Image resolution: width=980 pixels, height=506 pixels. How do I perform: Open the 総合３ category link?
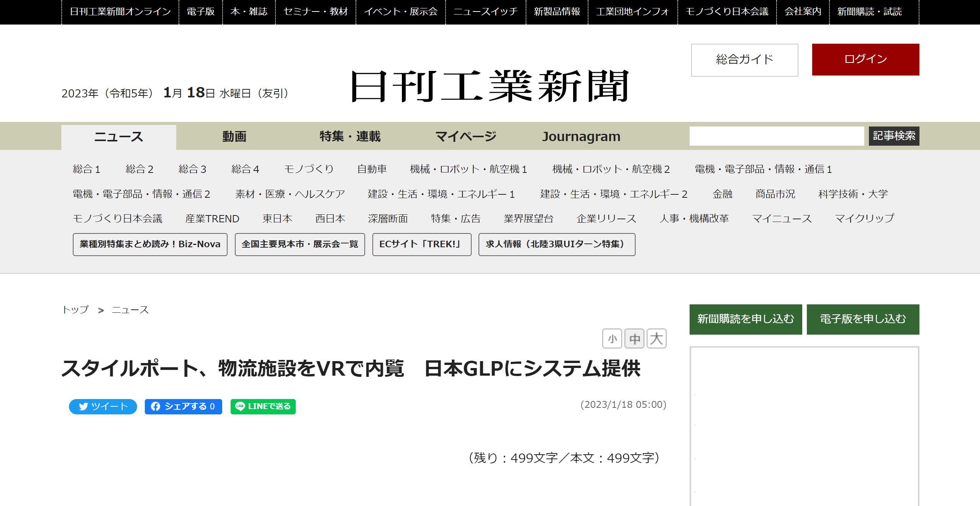[x=192, y=169]
